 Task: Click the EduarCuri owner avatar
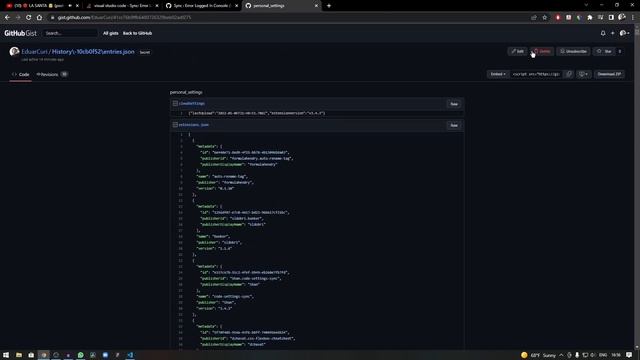[14, 51]
